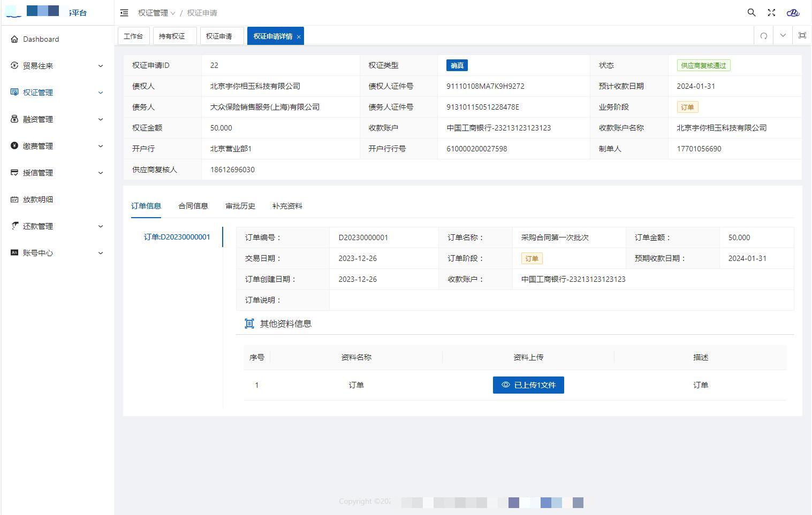Open the search magnifier icon
Image resolution: width=812 pixels, height=515 pixels.
coord(752,13)
